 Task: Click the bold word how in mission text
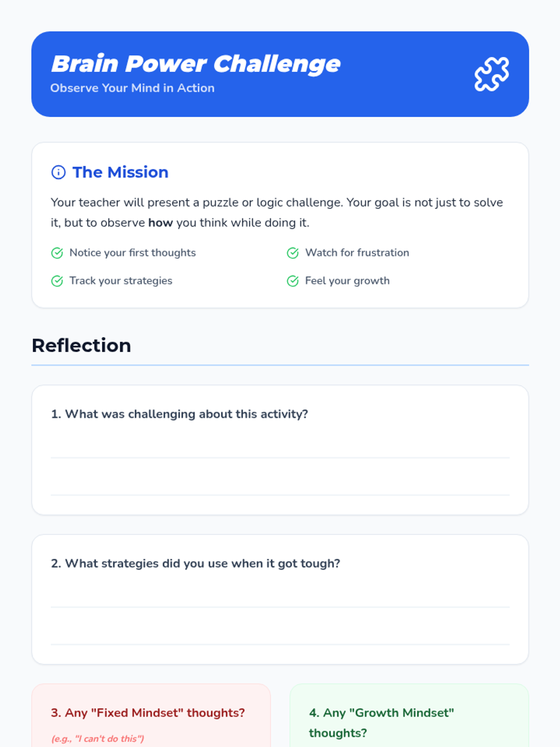coord(161,223)
